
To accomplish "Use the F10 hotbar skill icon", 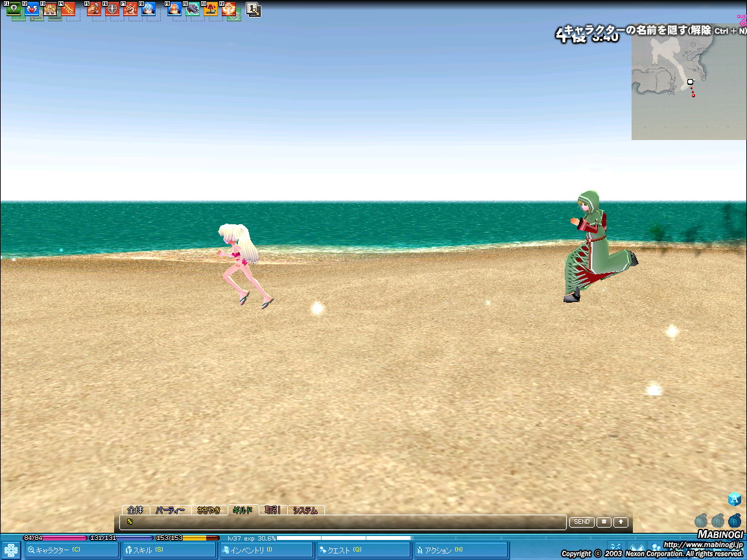I will pos(192,9).
